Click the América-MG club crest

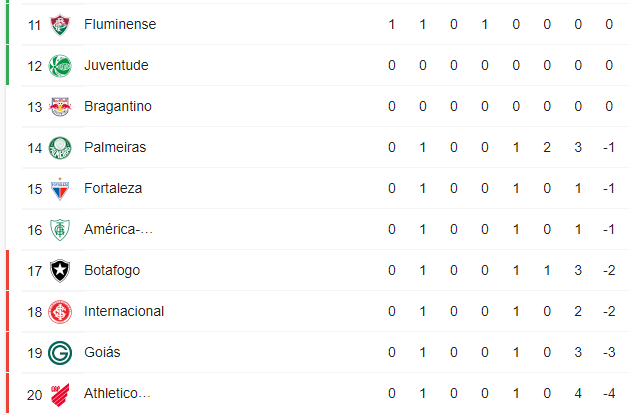click(x=60, y=230)
